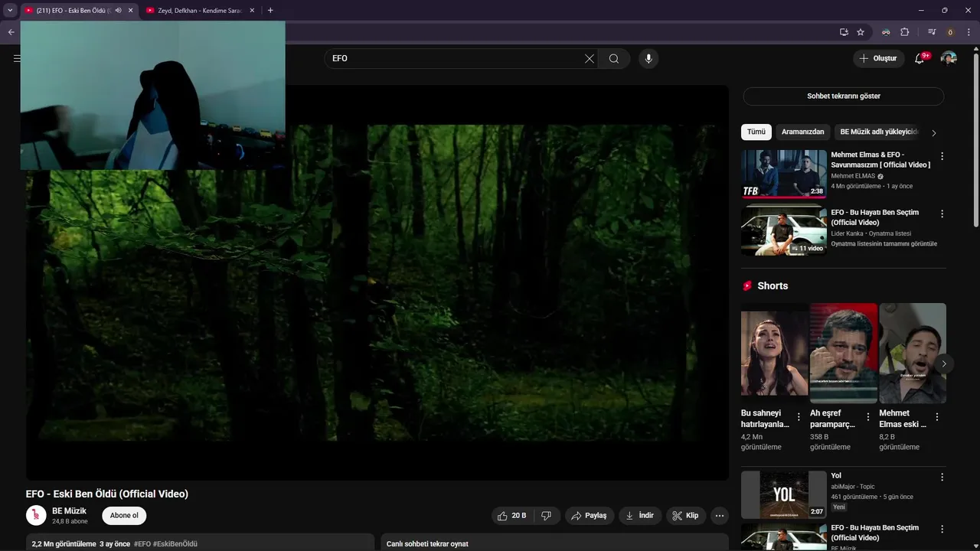Subscribe with the Abone ol button
This screenshot has height=551, width=980.
coord(124,516)
